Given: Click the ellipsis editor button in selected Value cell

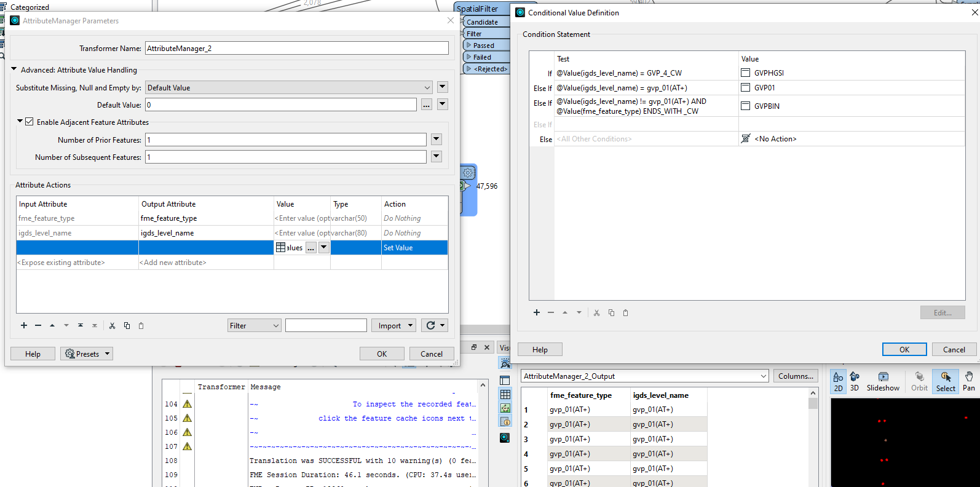Looking at the screenshot, I should click(x=311, y=248).
